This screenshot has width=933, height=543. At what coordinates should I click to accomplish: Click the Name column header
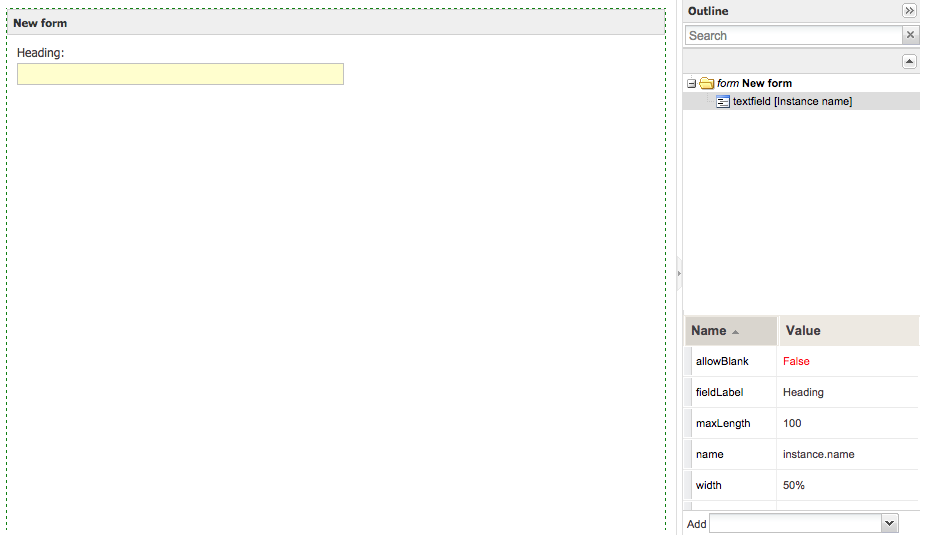(x=709, y=331)
